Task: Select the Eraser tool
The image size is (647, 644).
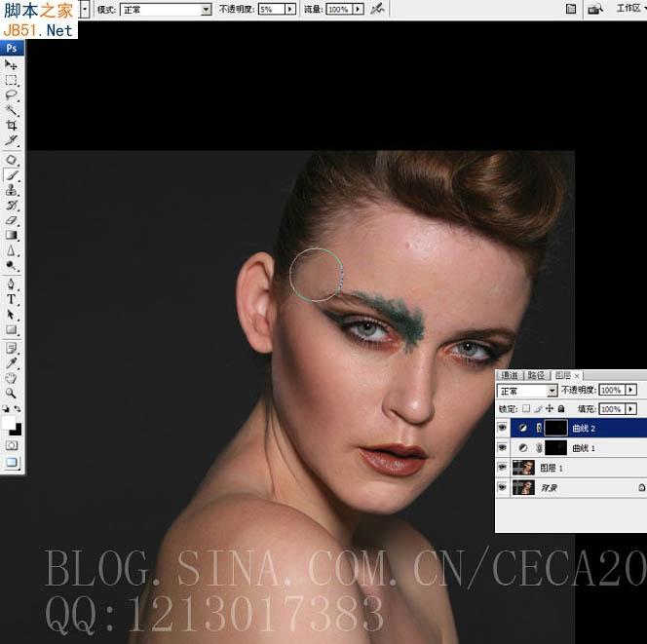Action: pyautogui.click(x=11, y=220)
